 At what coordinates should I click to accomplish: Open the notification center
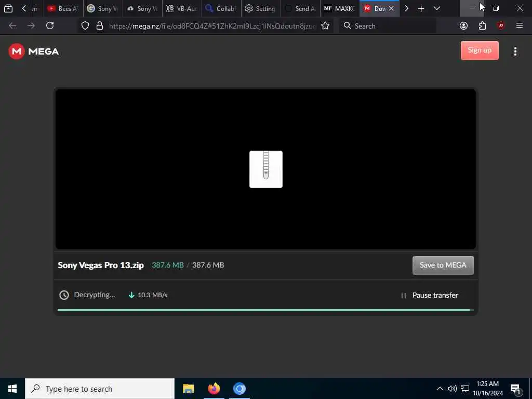pos(516,389)
